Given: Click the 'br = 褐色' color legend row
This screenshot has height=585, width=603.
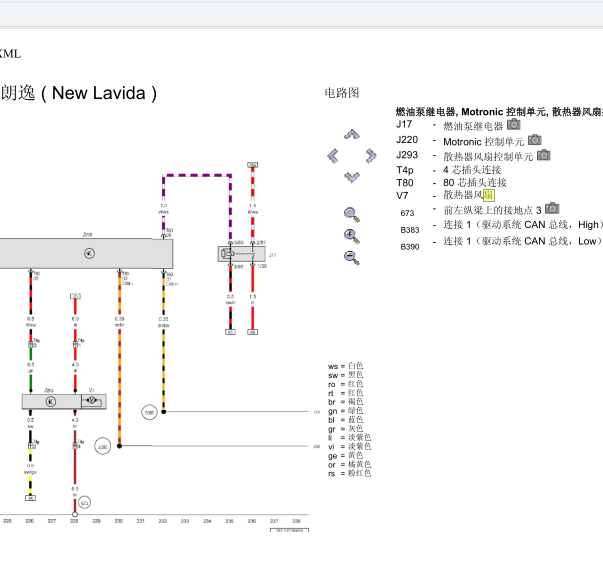Looking at the screenshot, I should point(346,402).
